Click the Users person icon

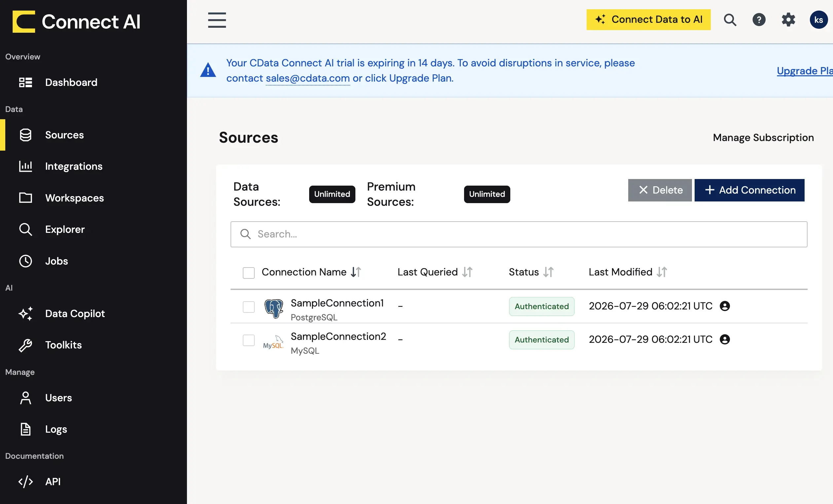coord(25,398)
